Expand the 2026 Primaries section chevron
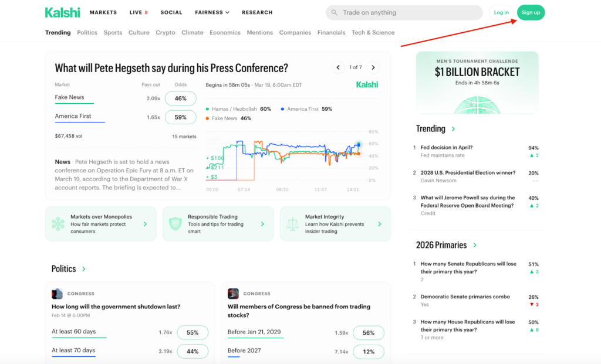 475,245
